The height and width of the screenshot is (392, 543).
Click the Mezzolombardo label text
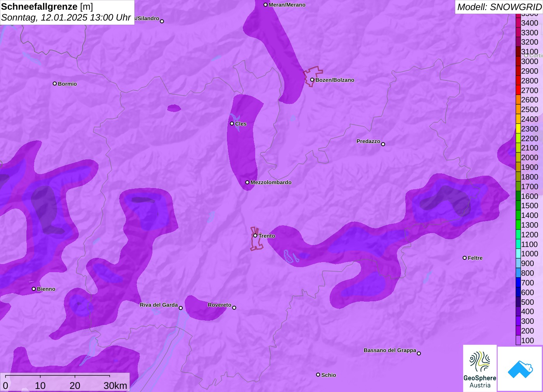271,182
